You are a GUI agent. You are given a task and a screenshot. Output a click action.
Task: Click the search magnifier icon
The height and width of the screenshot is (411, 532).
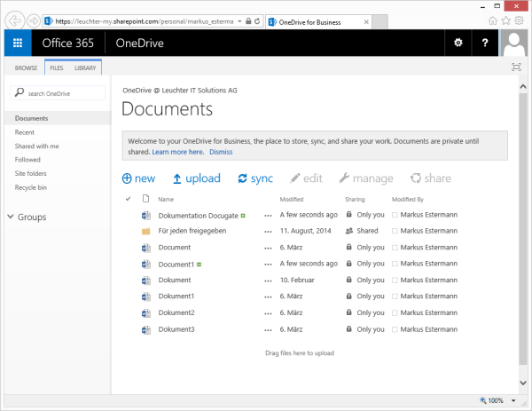20,92
